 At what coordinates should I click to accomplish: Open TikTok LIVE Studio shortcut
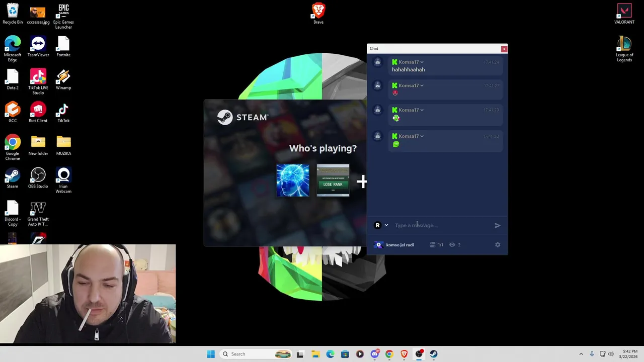38,82
